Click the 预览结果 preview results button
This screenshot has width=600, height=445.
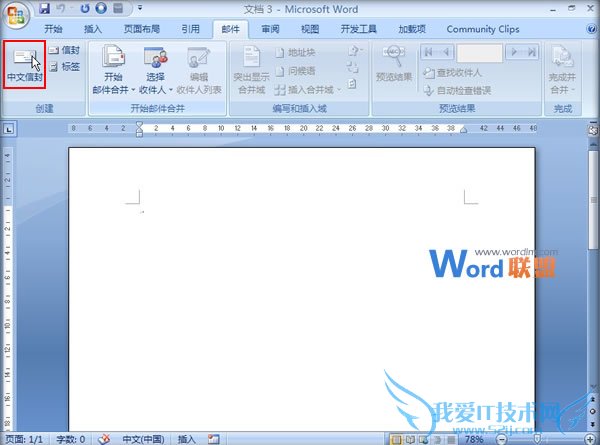tap(394, 64)
